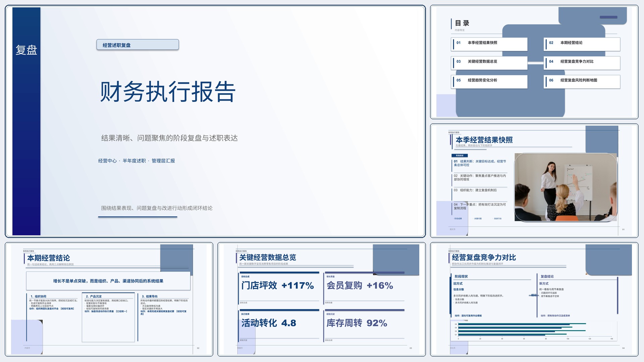This screenshot has height=362, width=644.
Task: Click the 会员复购 +16% metric
Action: point(360,286)
